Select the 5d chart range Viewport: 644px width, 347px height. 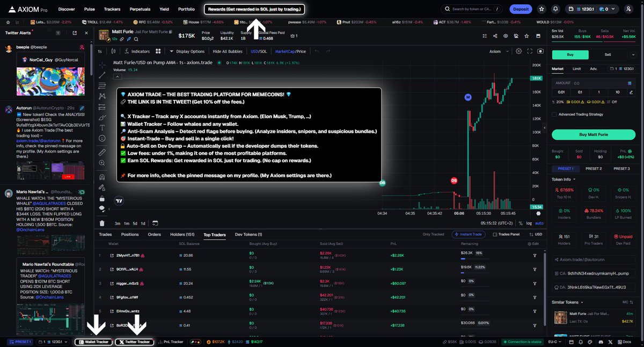click(135, 223)
